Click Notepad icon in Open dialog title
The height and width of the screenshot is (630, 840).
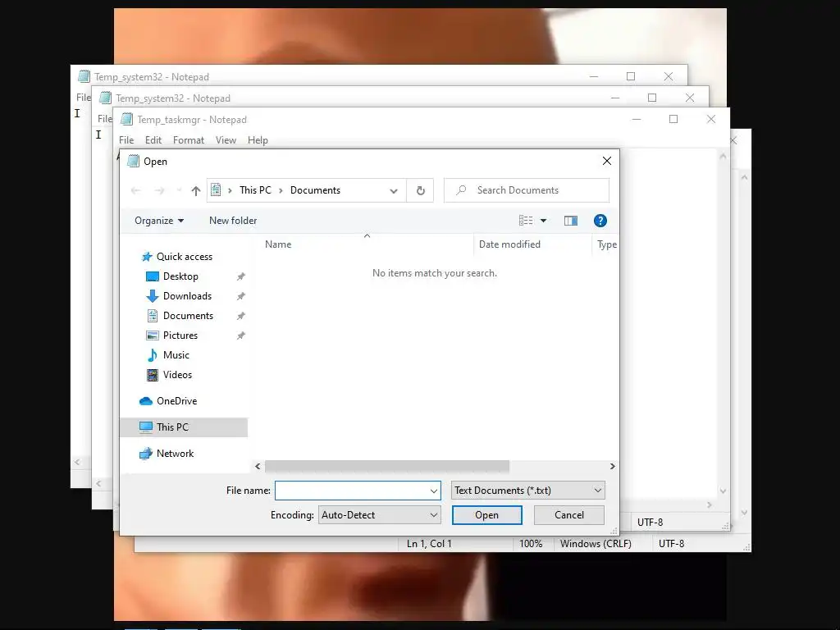tap(133, 162)
